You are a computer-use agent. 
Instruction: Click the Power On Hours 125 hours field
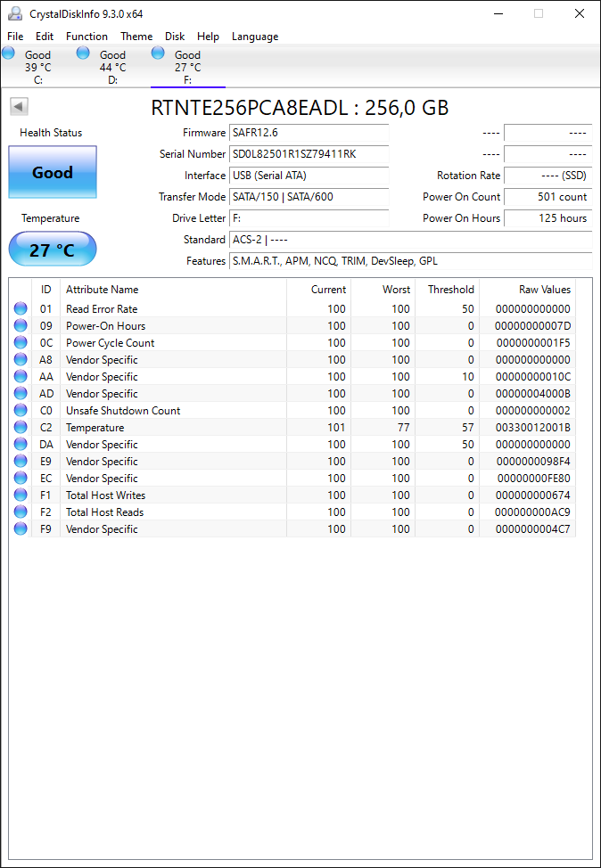coord(547,218)
